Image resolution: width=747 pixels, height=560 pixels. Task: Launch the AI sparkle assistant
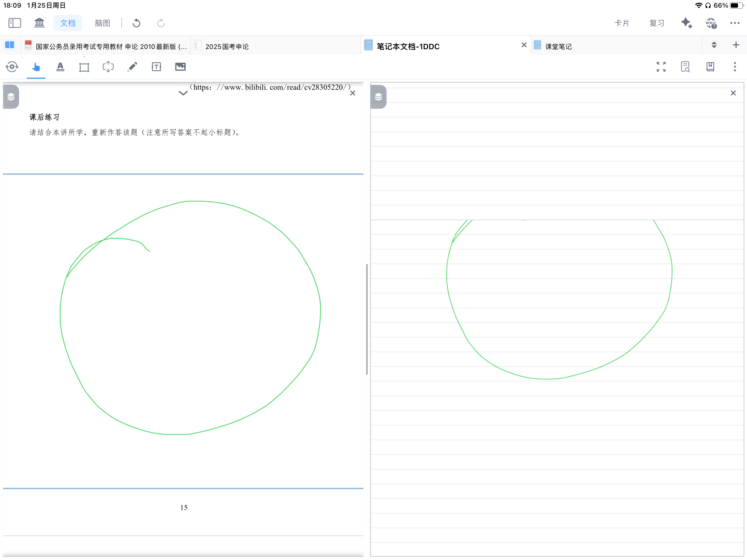point(687,23)
